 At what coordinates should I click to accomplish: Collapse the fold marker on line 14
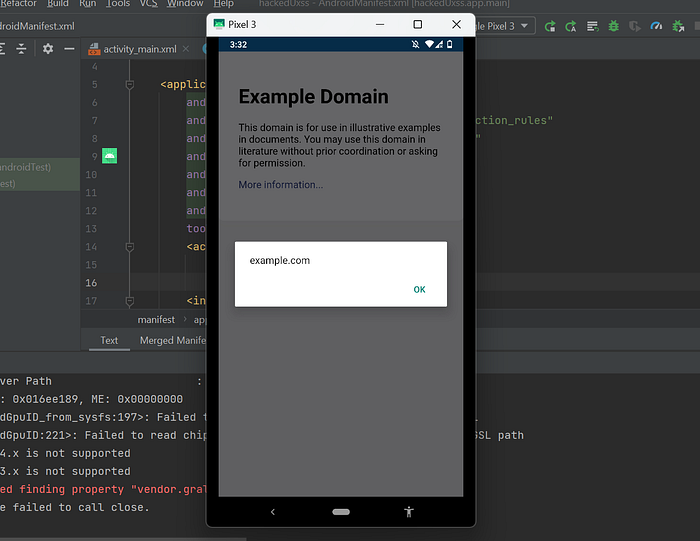129,247
